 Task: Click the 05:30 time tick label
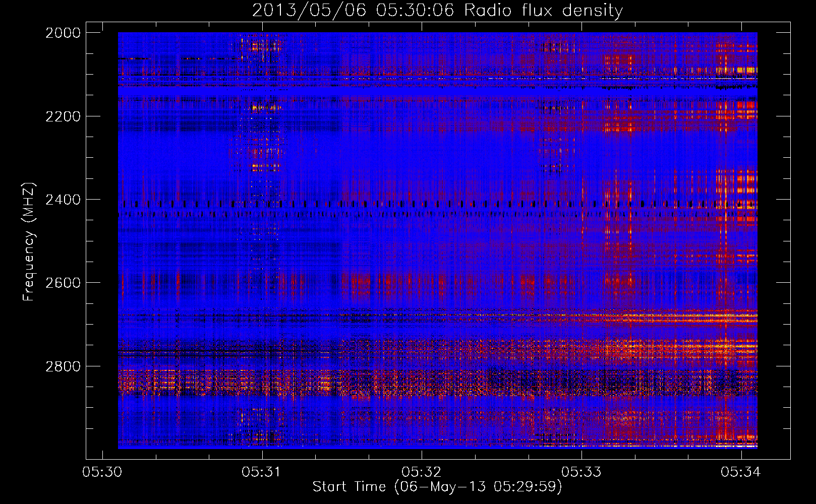(102, 472)
